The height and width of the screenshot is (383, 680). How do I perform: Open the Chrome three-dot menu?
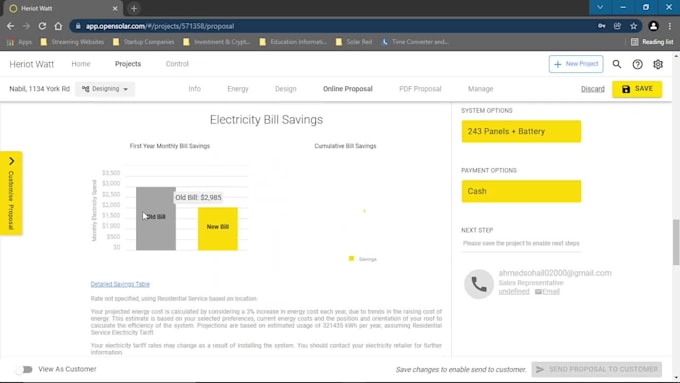(x=670, y=26)
